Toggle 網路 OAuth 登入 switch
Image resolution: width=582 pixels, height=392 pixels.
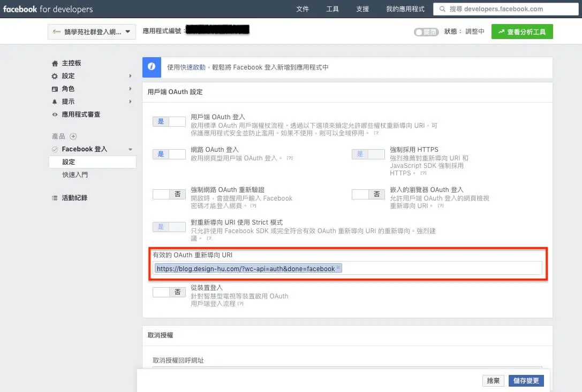pos(169,154)
